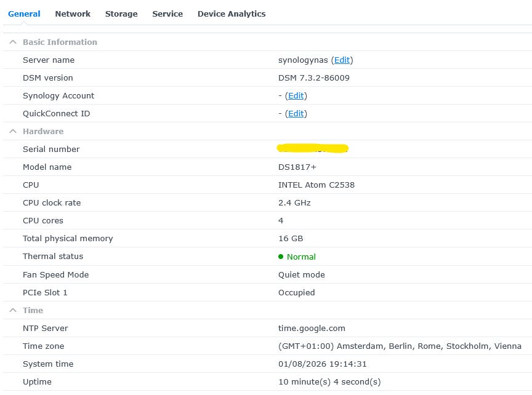Click Edit link for Synology Account
532x395 pixels.
(296, 95)
